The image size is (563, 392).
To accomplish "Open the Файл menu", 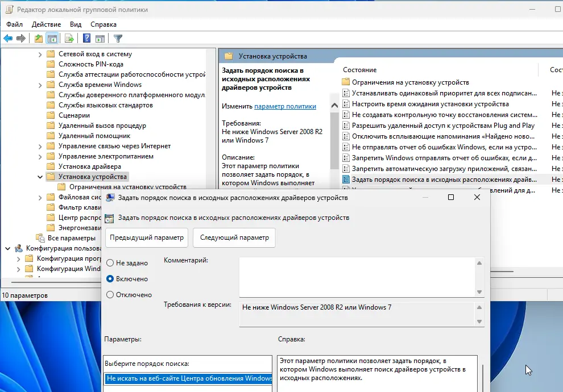I will click(x=14, y=24).
